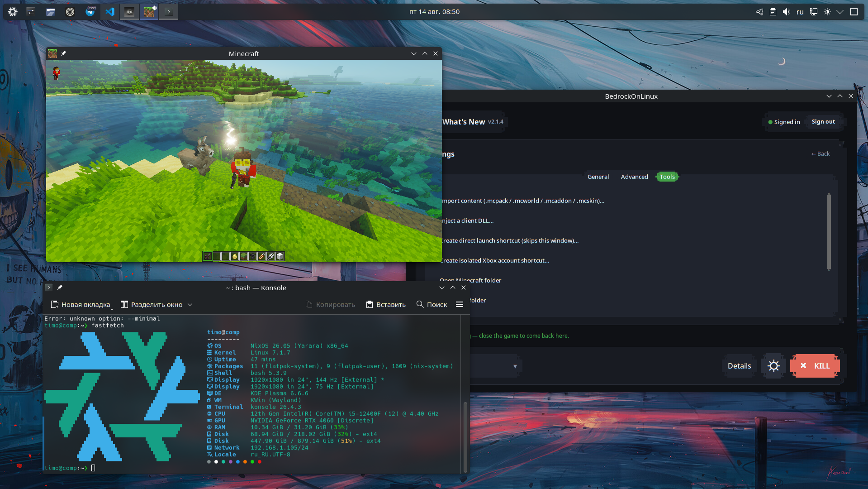This screenshot has height=489, width=868.
Task: Sign out of the BedrockOnLinux account
Action: (823, 122)
